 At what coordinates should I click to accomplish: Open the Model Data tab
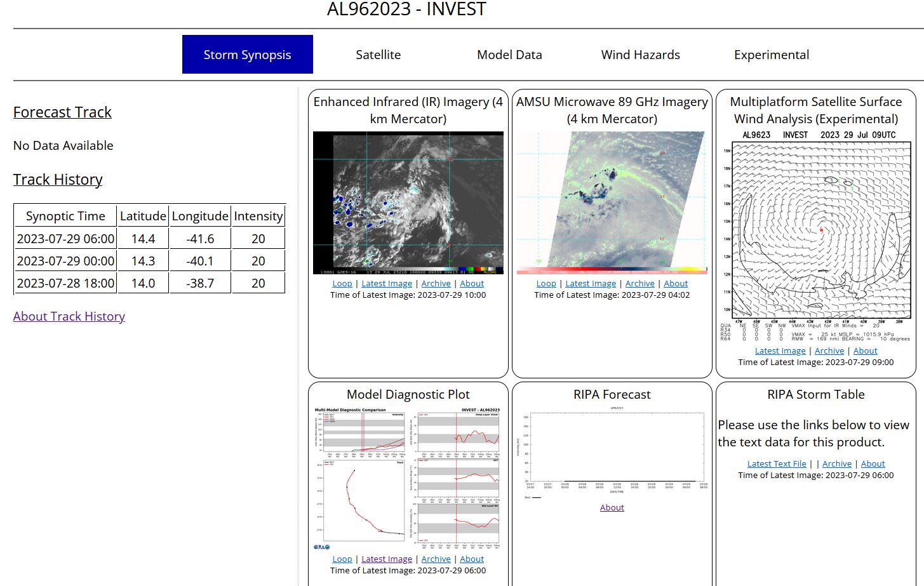click(509, 55)
